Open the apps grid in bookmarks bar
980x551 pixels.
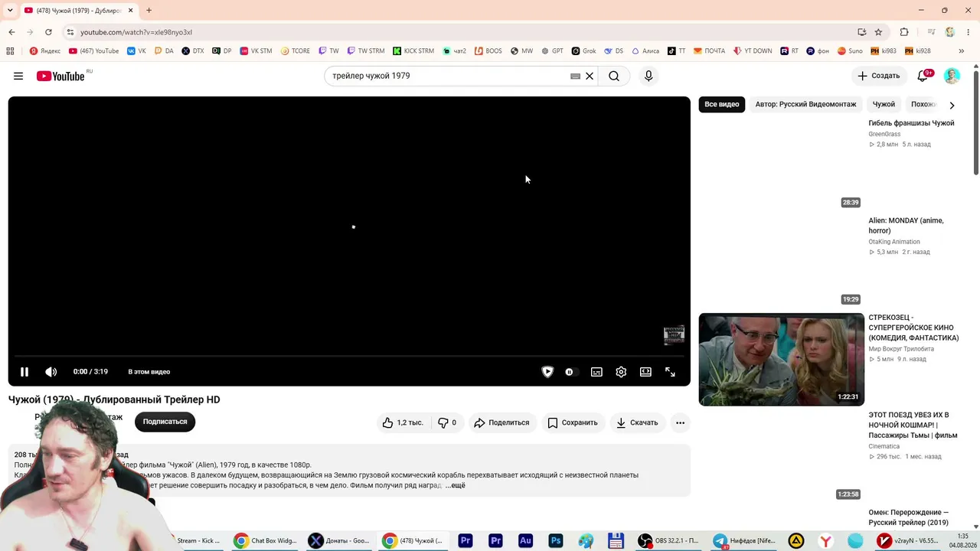click(10, 51)
